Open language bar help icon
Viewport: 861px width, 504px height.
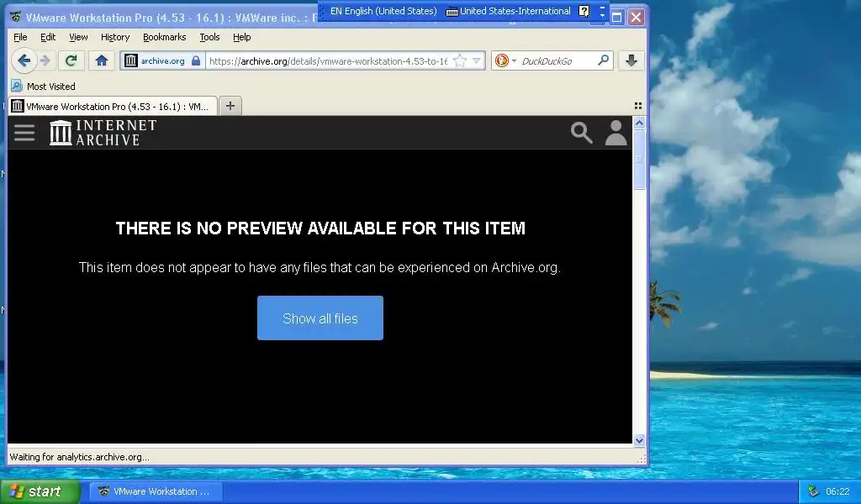point(584,11)
